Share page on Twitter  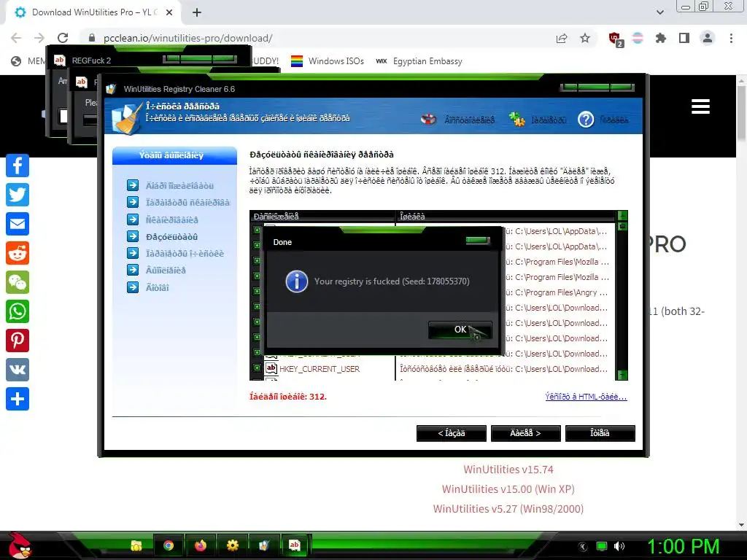[x=18, y=195]
